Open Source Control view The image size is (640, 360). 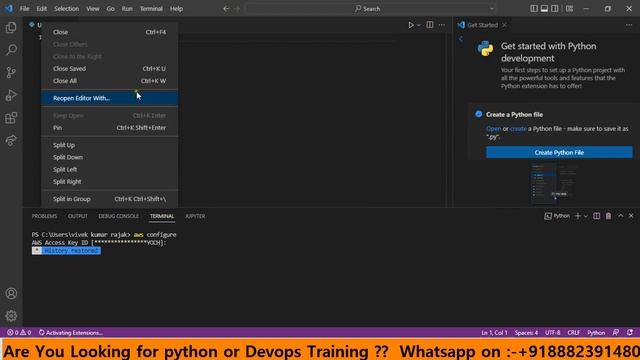[11, 73]
